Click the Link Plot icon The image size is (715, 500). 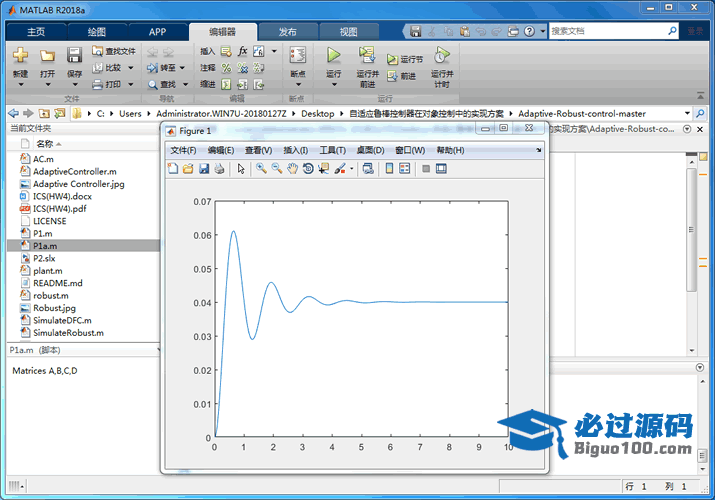click(x=368, y=169)
